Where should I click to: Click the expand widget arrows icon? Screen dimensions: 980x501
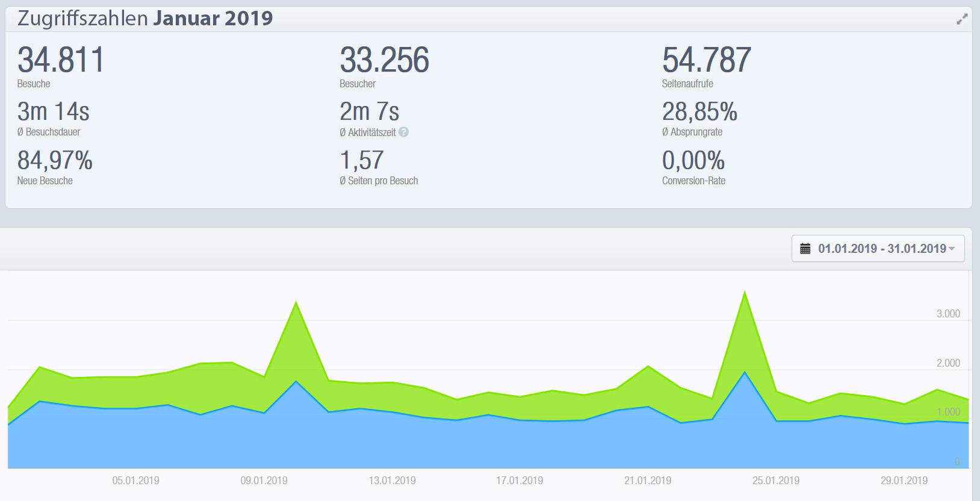tap(961, 19)
